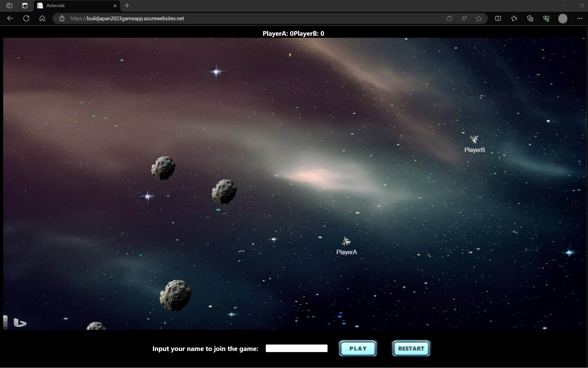This screenshot has height=368, width=588.
Task: Open Browser essentials heart icon
Action: pos(546,18)
